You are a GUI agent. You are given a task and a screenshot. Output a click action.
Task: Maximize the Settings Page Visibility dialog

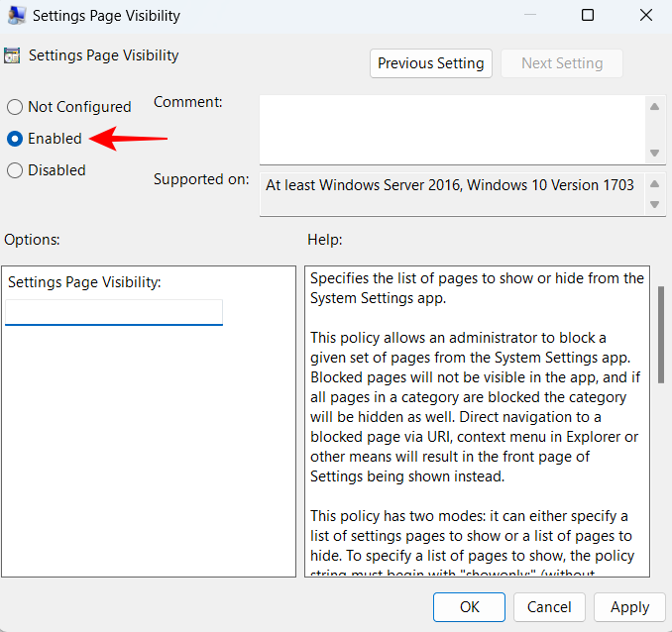pyautogui.click(x=588, y=15)
